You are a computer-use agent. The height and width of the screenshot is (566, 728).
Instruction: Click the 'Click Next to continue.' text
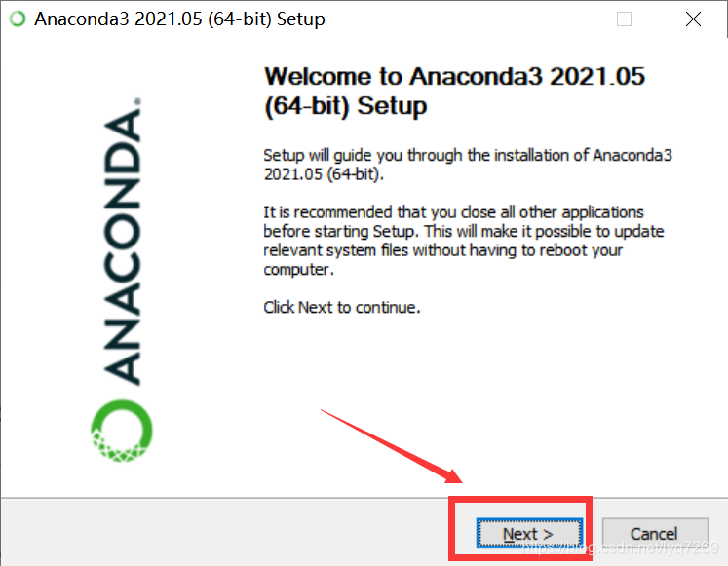[x=342, y=307]
